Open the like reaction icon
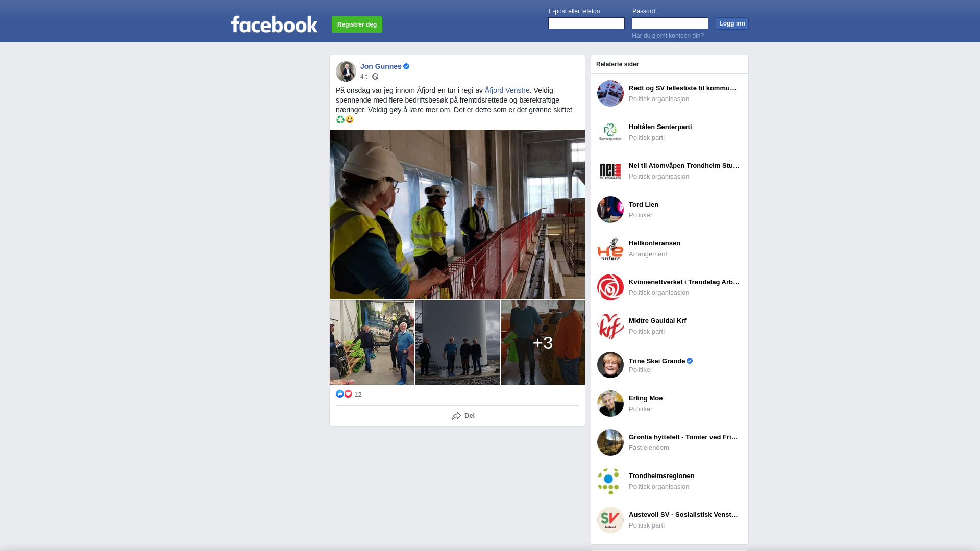Viewport: 980px width, 551px height. click(x=340, y=394)
